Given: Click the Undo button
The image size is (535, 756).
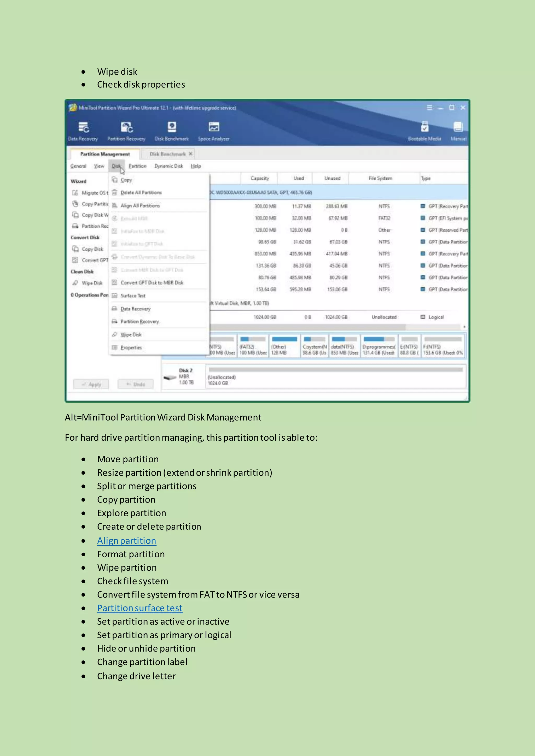Looking at the screenshot, I should [136, 384].
